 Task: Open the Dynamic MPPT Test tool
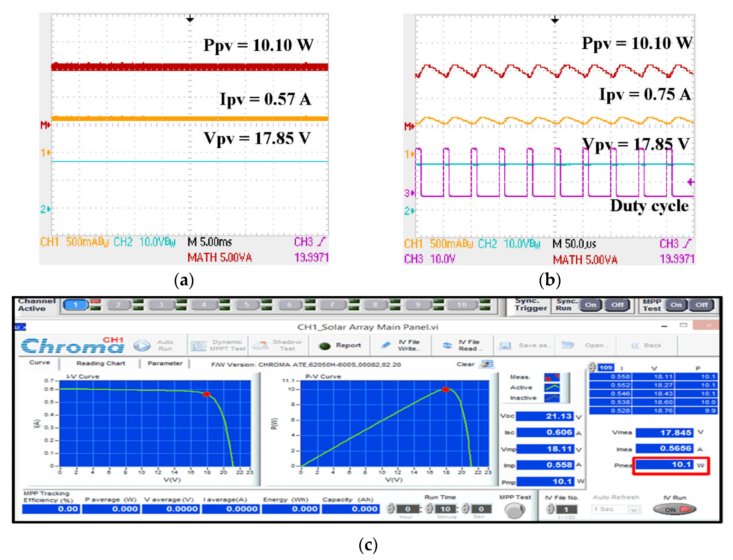199,346
